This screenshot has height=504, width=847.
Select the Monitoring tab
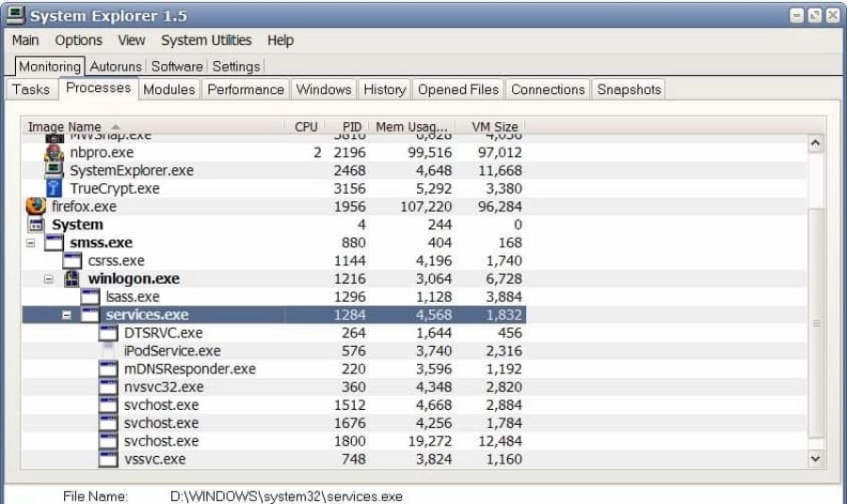50,67
